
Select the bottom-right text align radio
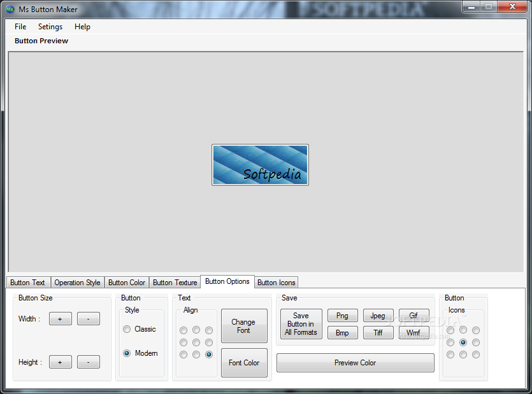209,355
